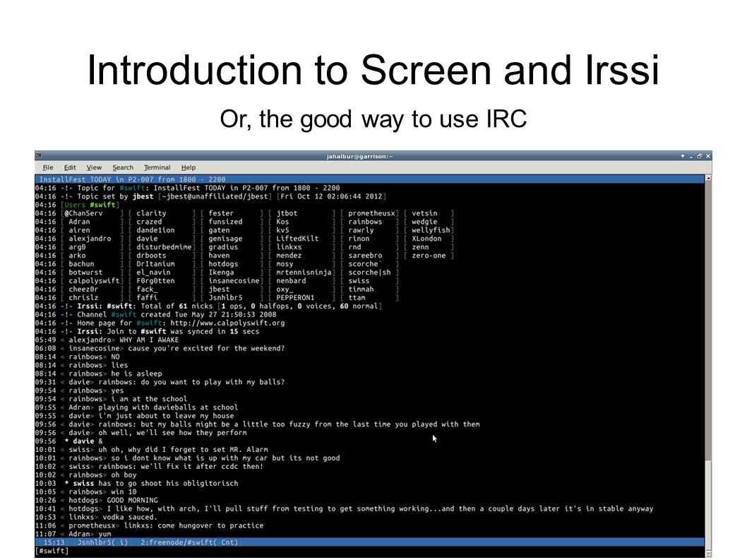Click the scrollbar up arrow
Image resolution: width=747 pixels, height=560 pixels.
tap(708, 178)
